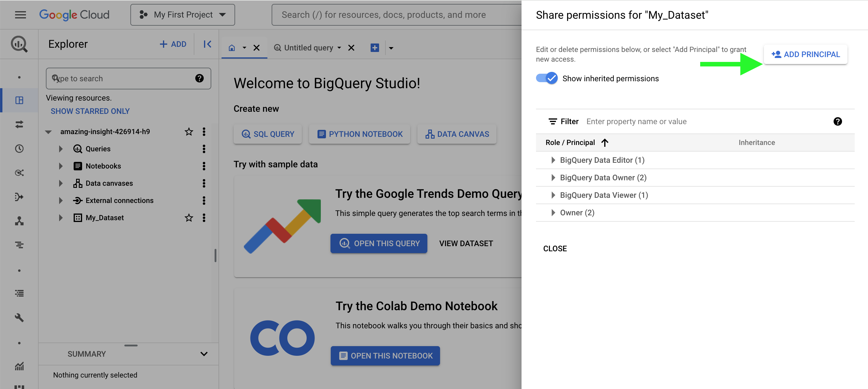Collapse the Explorer panel
The width and height of the screenshot is (868, 389).
tap(207, 44)
